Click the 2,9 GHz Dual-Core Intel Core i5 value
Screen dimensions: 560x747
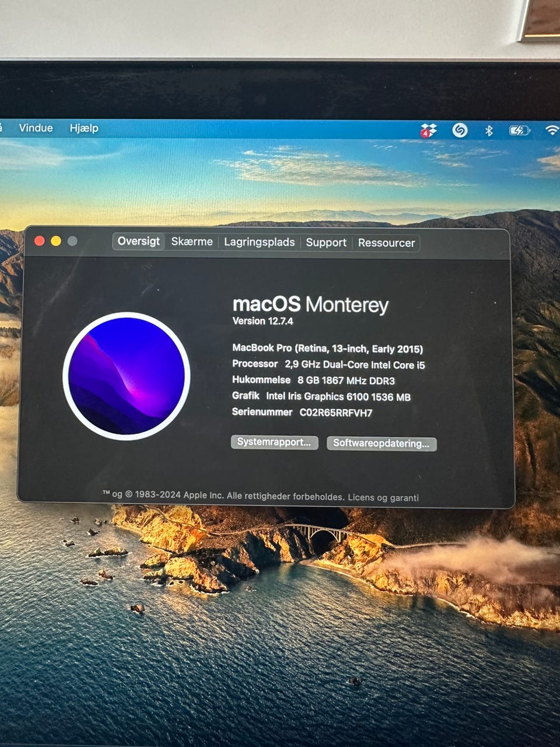355,365
